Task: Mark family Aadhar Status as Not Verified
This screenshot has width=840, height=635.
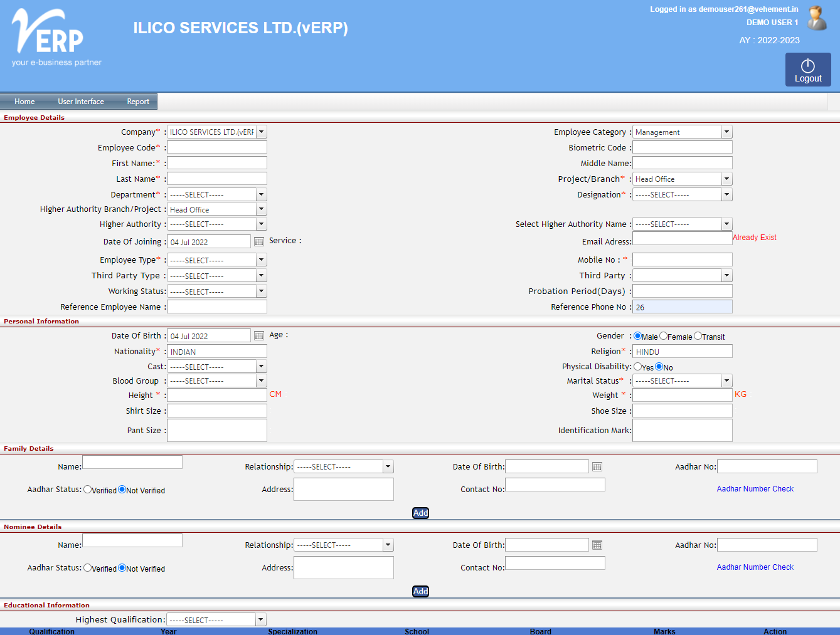Action: [x=122, y=490]
